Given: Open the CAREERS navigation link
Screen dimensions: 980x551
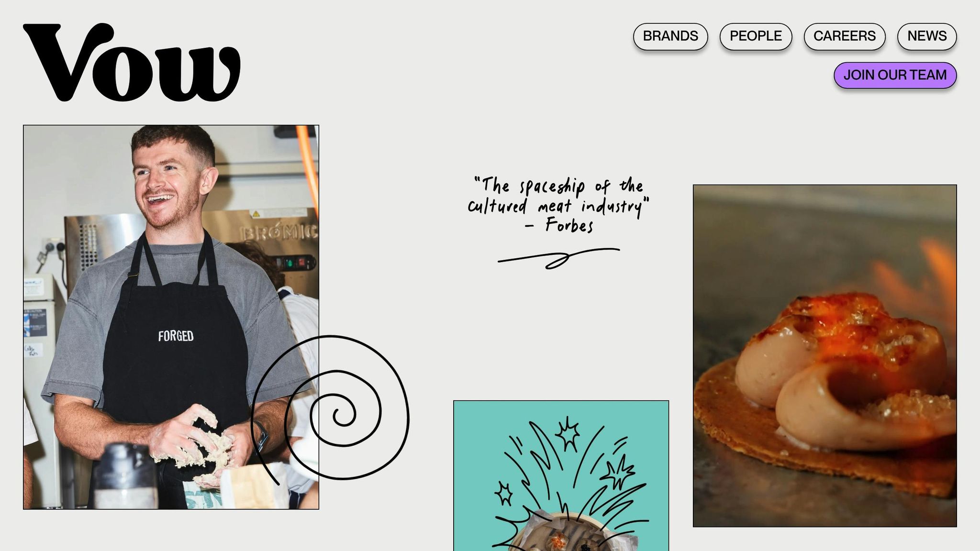Looking at the screenshot, I should point(845,36).
